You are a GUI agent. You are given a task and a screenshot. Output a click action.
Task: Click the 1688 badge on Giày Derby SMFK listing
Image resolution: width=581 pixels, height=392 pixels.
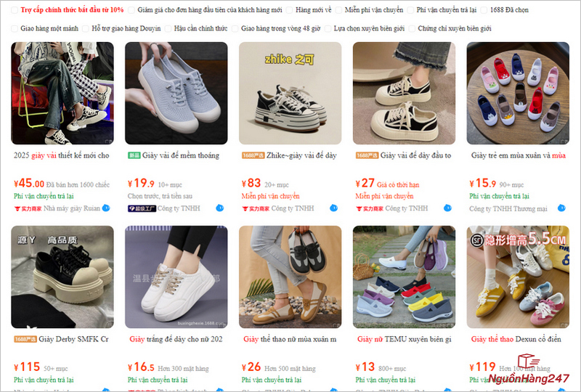pyautogui.click(x=25, y=339)
